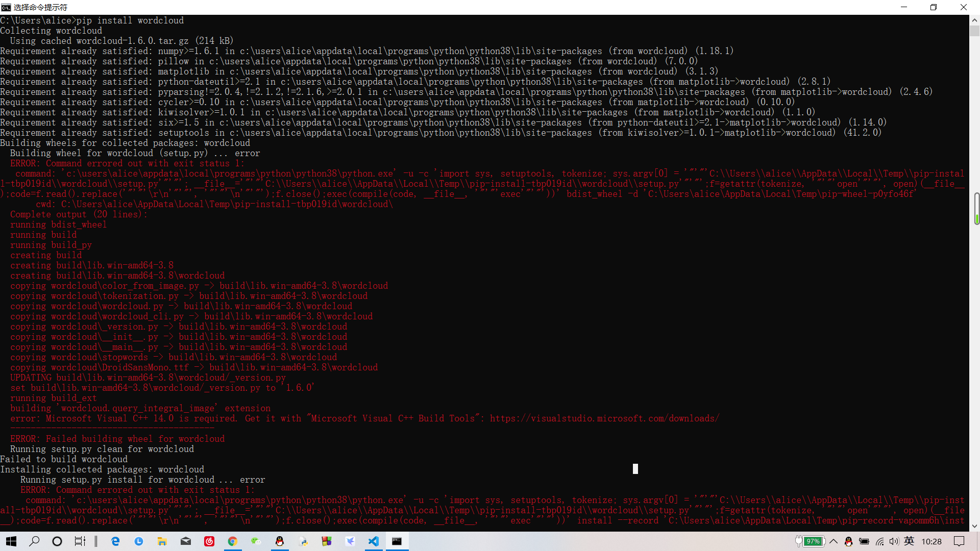Viewport: 980px width, 551px height.
Task: Open NetEase Cloud Music red icon
Action: (x=209, y=541)
